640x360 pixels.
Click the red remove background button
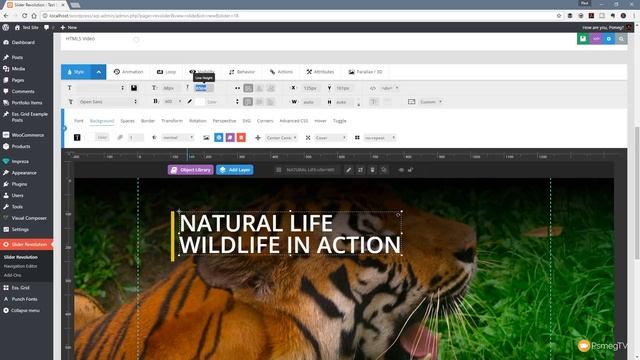point(241,138)
